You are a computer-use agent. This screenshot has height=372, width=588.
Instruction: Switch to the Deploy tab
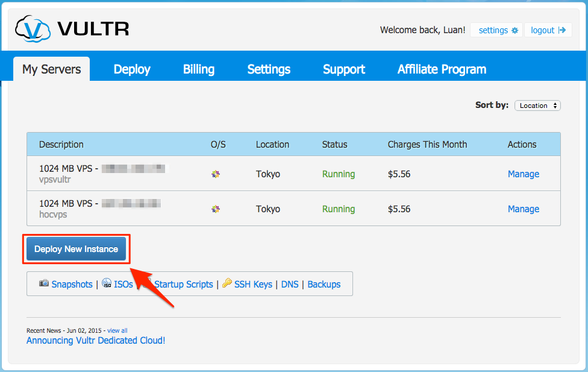point(132,69)
